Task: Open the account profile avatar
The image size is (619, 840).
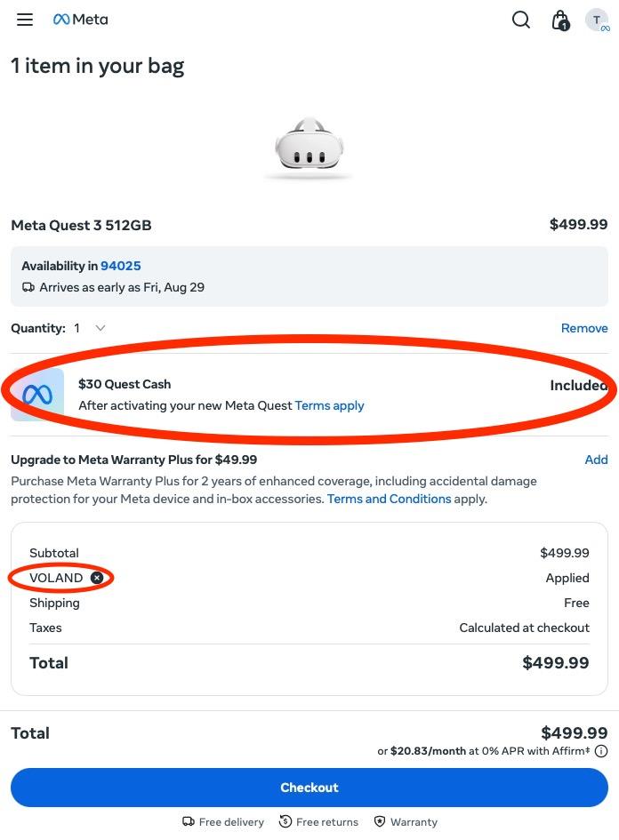Action: [x=598, y=20]
